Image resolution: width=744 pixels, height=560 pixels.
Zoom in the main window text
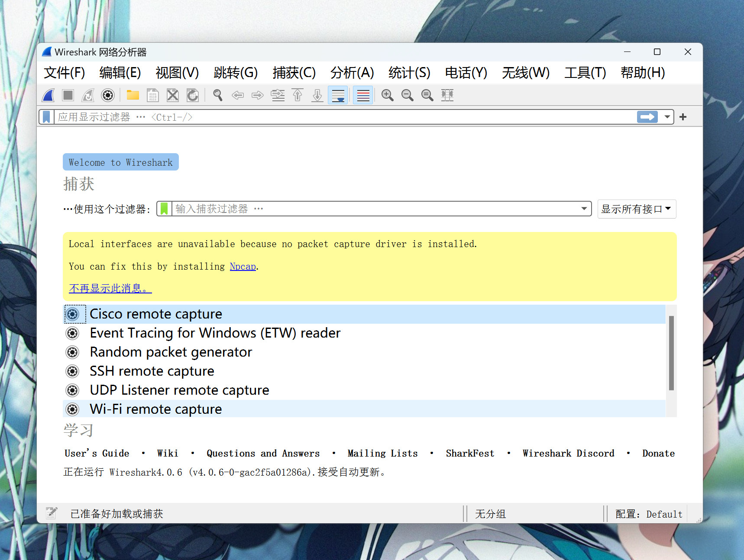click(388, 95)
